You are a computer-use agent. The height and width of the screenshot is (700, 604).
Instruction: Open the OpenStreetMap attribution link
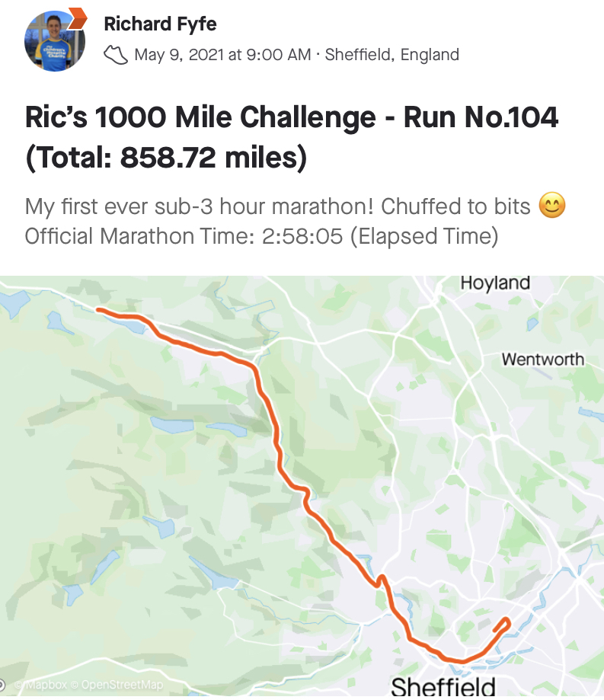click(x=117, y=684)
